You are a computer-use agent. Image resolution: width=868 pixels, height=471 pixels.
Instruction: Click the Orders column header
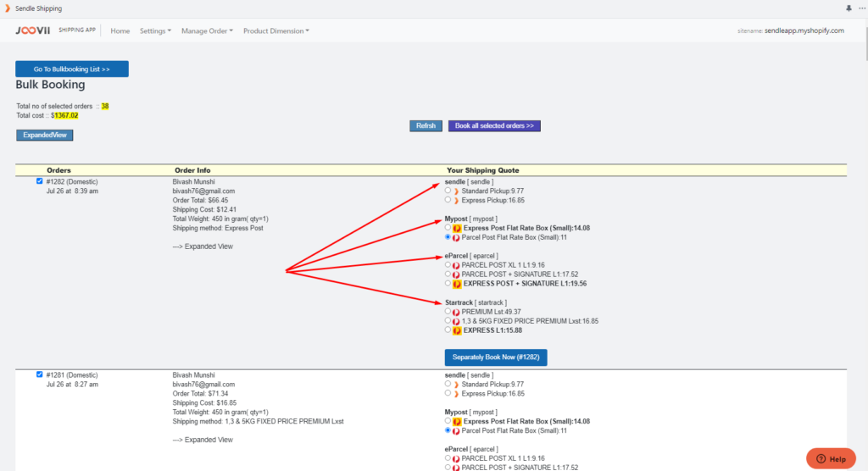(x=58, y=170)
